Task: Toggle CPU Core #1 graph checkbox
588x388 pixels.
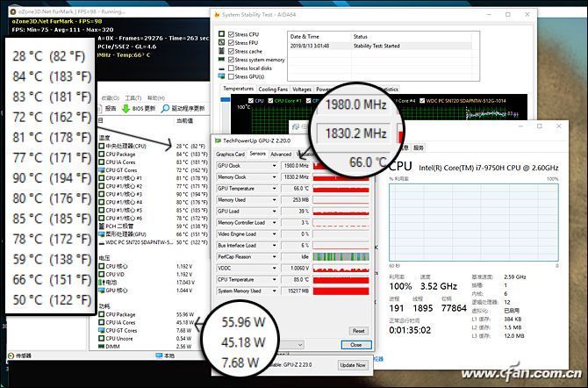Action: click(x=270, y=101)
